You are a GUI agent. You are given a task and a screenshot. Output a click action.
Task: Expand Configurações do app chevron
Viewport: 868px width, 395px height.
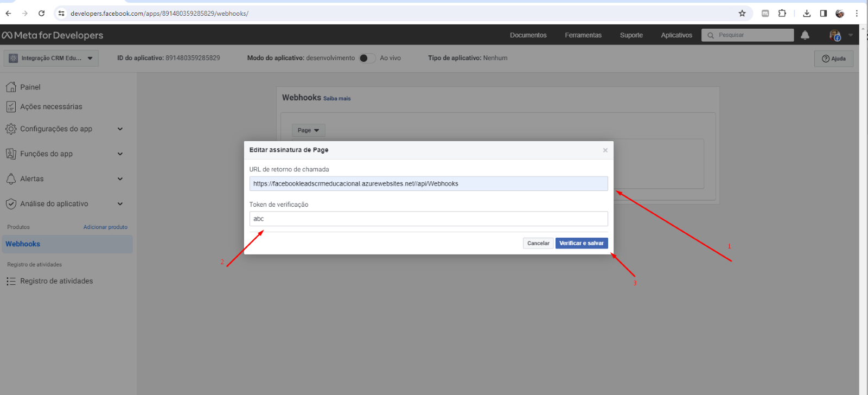coord(120,129)
